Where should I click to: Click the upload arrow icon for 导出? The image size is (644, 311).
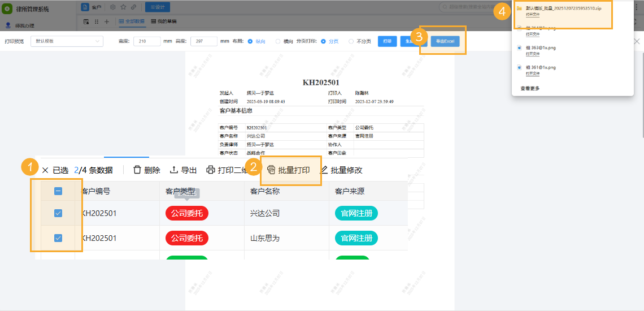(x=174, y=170)
